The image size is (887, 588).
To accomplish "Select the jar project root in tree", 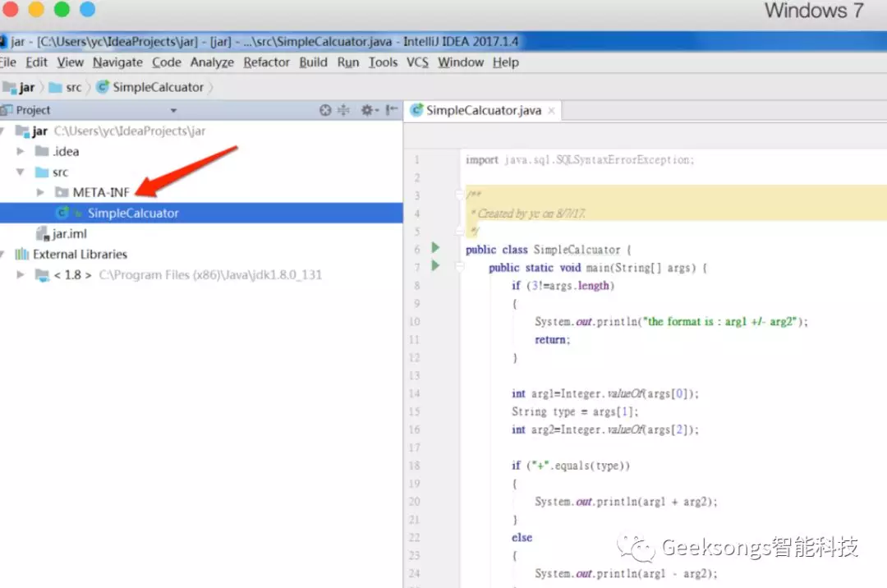I will [x=39, y=131].
